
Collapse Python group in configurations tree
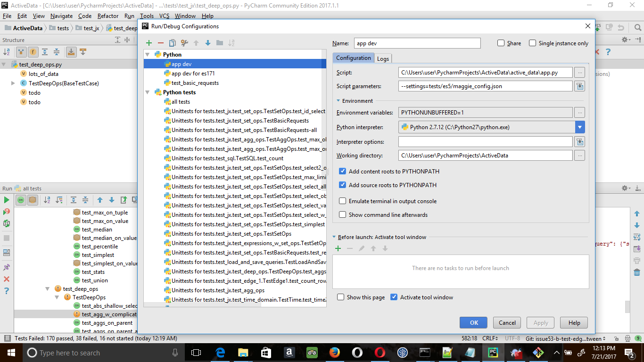(147, 55)
